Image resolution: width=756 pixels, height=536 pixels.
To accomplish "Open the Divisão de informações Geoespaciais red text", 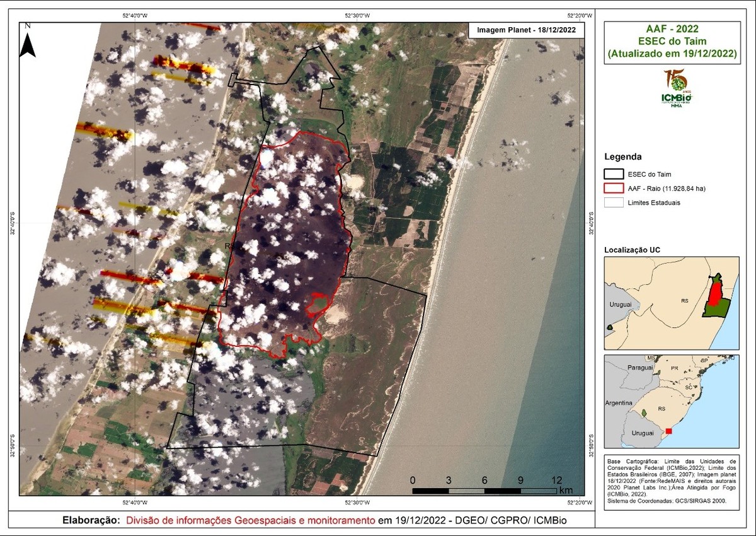I will pyautogui.click(x=250, y=520).
